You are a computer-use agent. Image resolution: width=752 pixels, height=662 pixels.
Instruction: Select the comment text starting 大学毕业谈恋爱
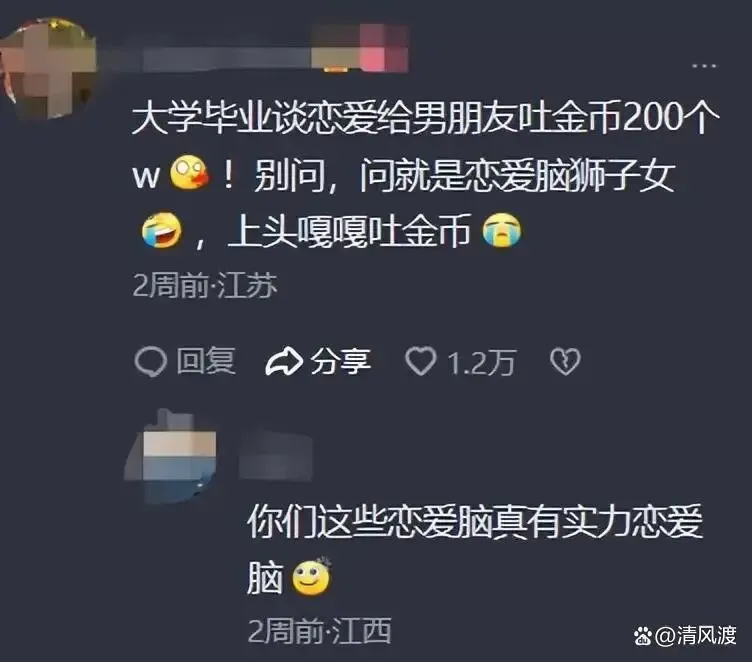[426, 175]
